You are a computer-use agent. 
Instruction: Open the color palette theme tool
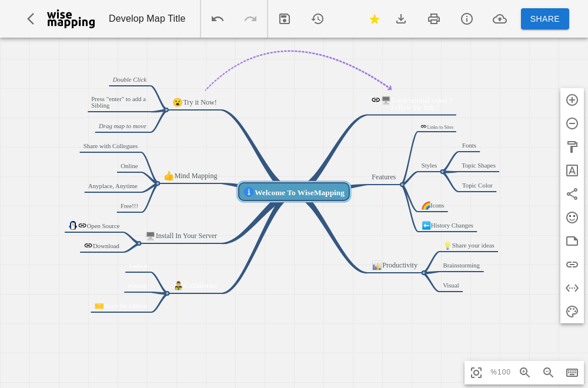coord(572,312)
